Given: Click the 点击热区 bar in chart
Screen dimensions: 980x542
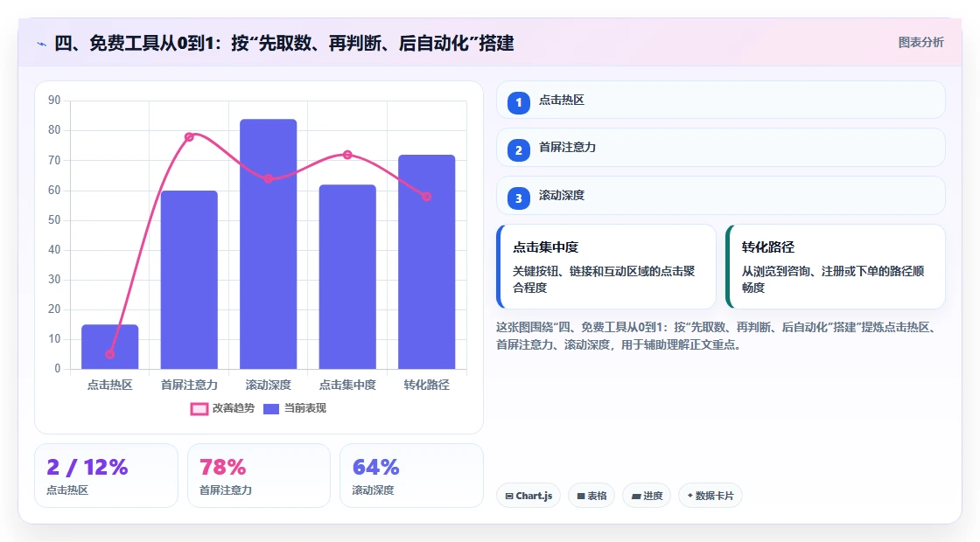Looking at the screenshot, I should tap(110, 346).
